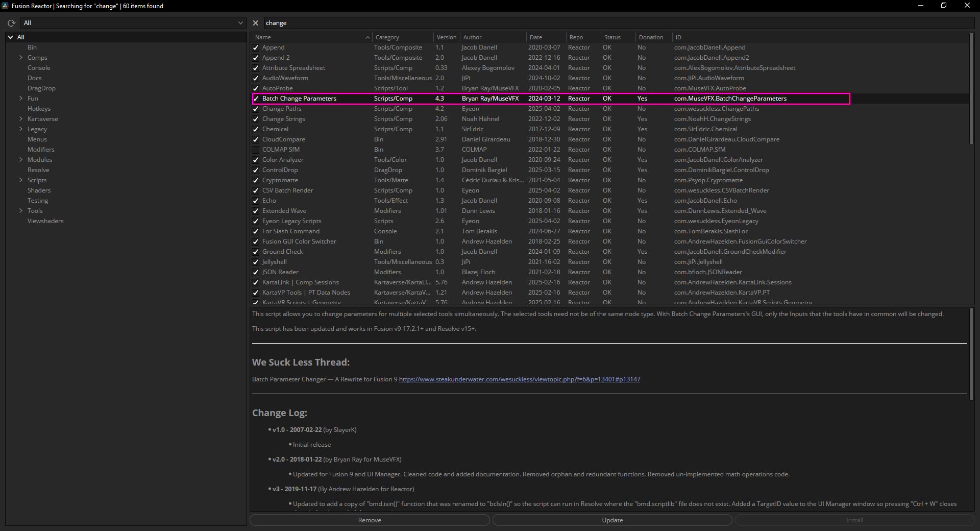The width and height of the screenshot is (980, 531).
Task: Select the Testing category
Action: coord(38,201)
